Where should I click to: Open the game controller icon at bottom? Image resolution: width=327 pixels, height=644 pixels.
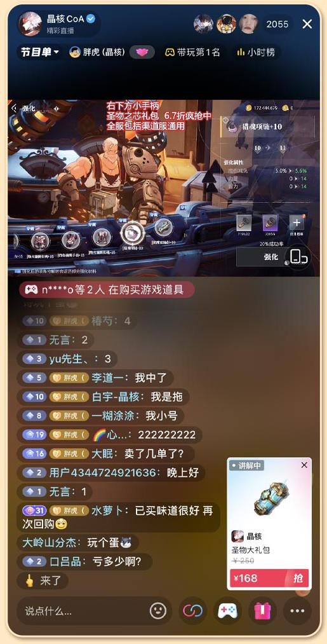point(227,611)
